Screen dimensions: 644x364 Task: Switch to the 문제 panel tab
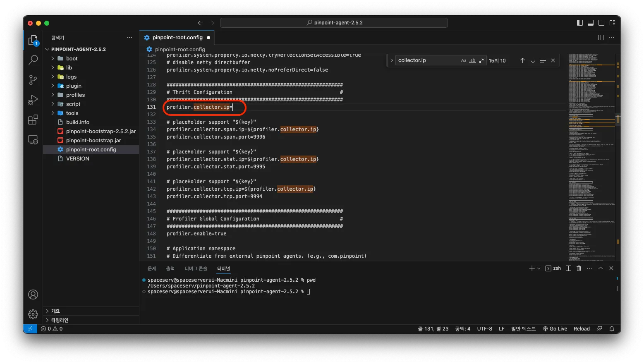(x=152, y=268)
